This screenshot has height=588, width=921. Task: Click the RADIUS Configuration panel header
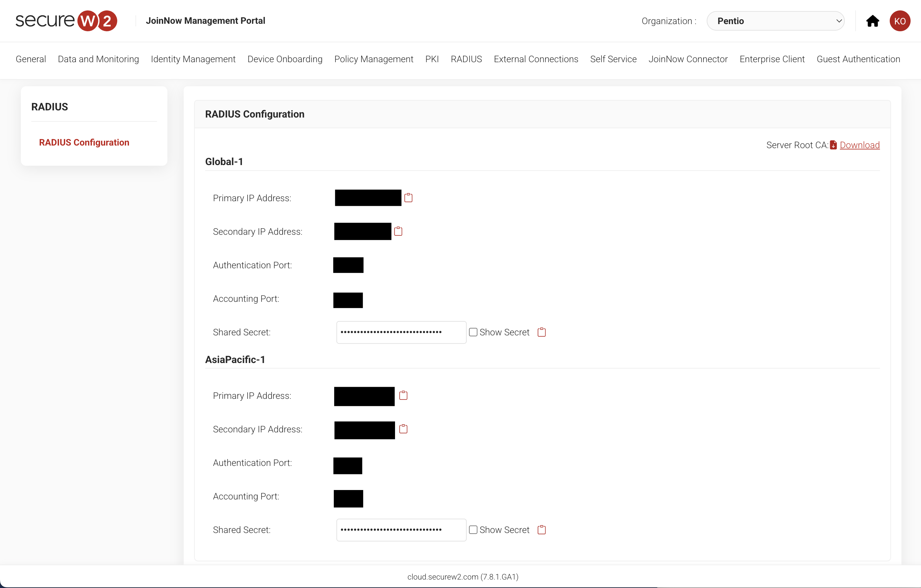542,114
